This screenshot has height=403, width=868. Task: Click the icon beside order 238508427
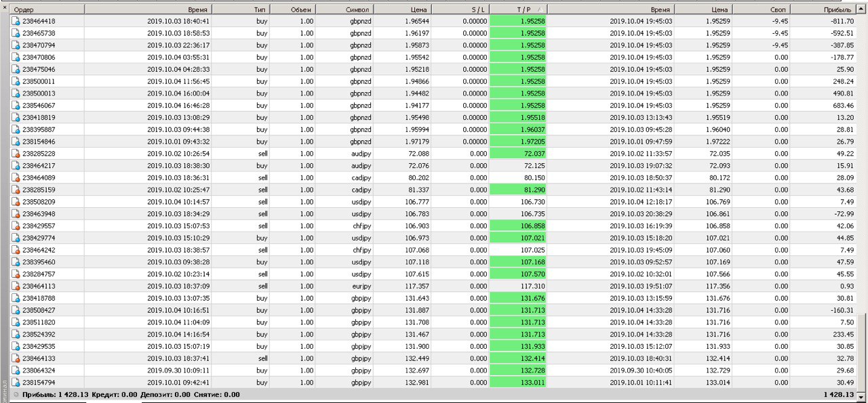[16, 310]
